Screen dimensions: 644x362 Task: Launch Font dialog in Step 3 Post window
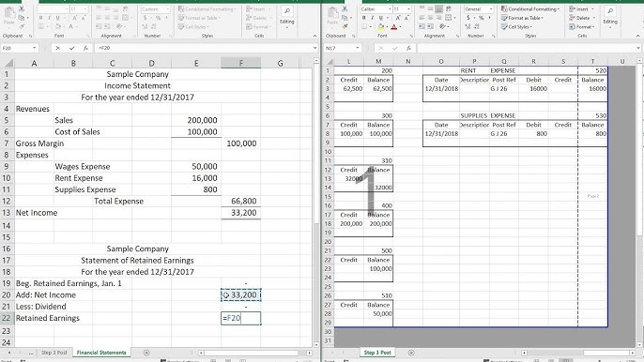click(411, 37)
